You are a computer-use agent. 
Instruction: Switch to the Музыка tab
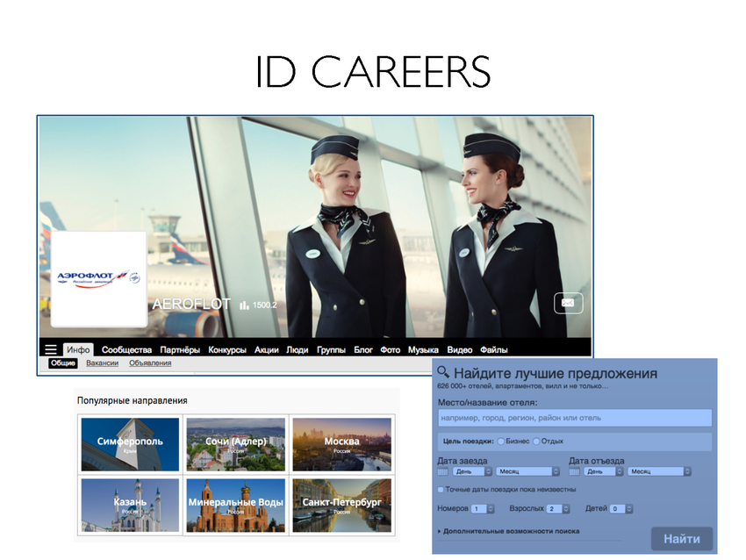[423, 349]
